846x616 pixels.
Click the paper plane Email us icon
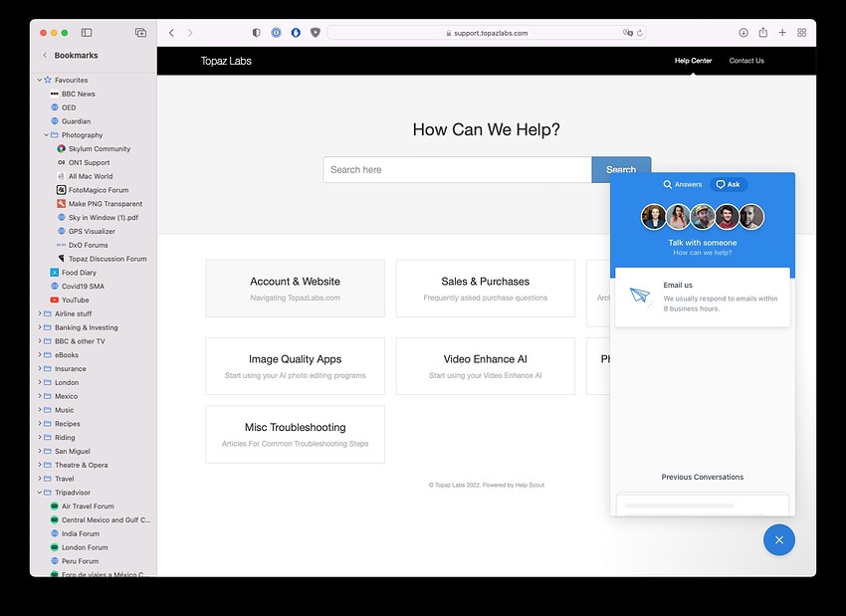pyautogui.click(x=640, y=296)
